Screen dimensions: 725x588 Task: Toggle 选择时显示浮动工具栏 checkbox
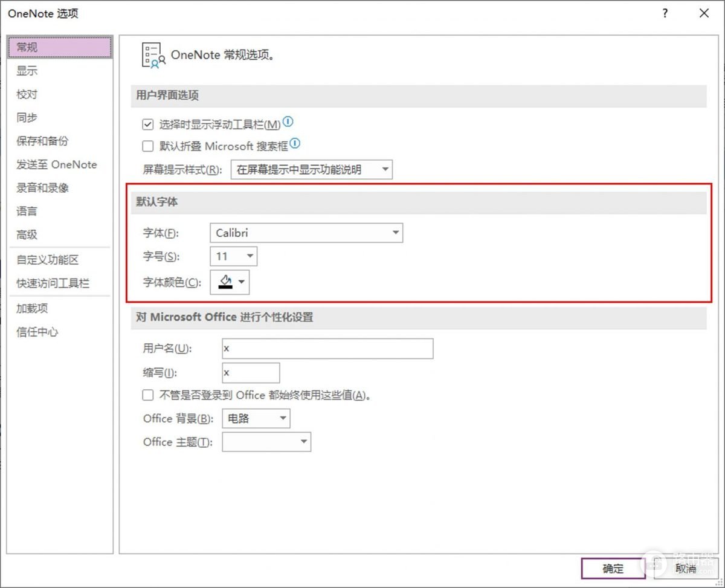pos(147,124)
